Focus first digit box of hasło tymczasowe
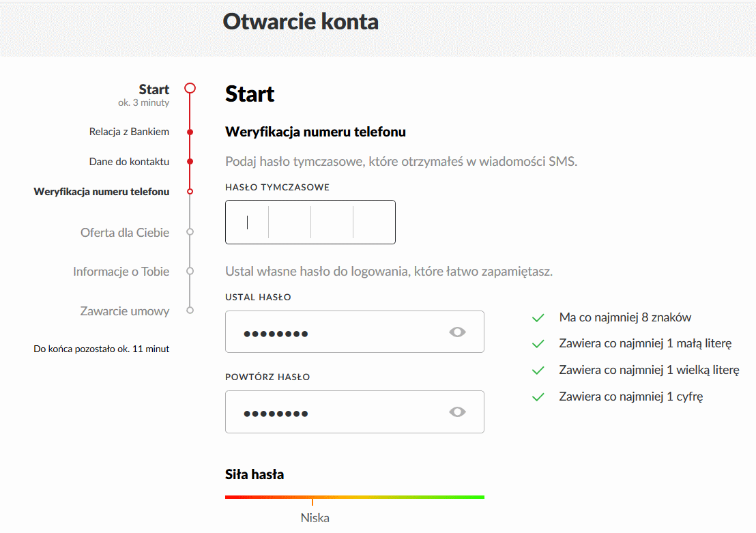756x533 pixels. (x=248, y=222)
